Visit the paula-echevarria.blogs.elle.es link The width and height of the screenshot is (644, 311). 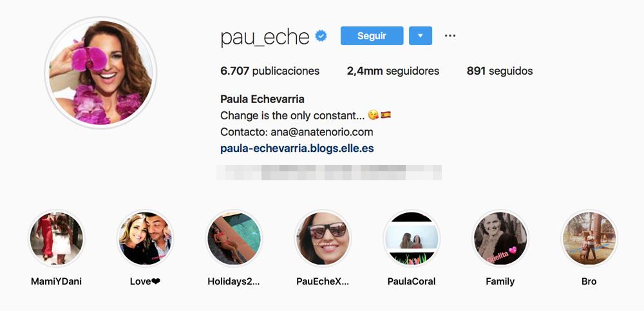pyautogui.click(x=297, y=148)
